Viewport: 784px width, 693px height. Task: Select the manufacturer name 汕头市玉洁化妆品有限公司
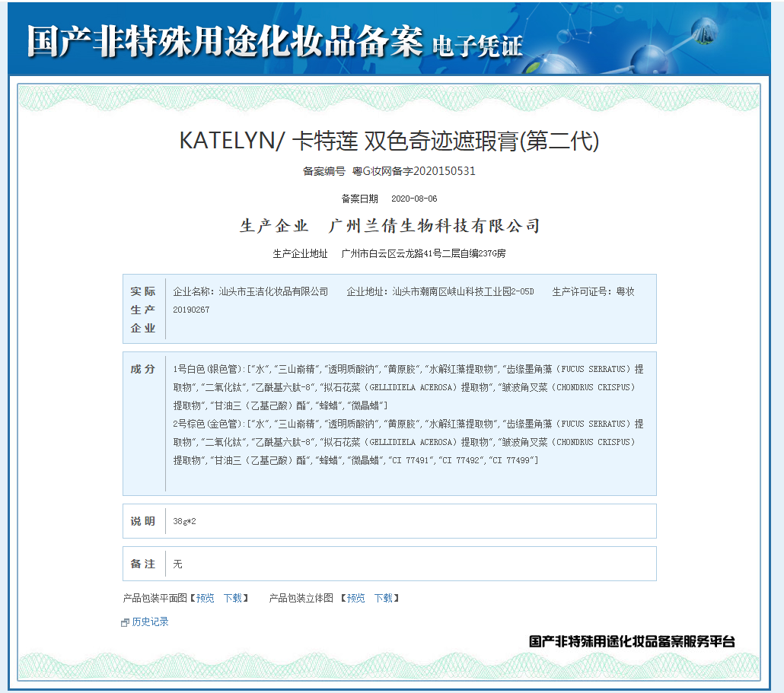[273, 292]
